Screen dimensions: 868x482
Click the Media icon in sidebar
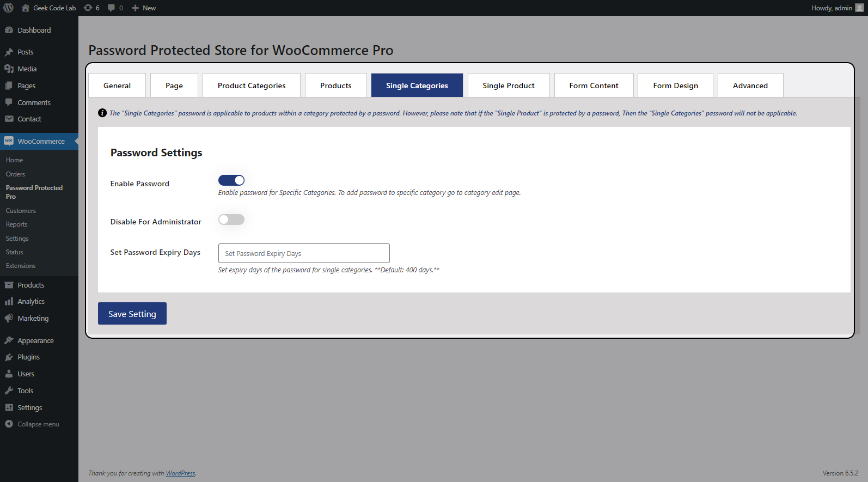pos(9,69)
